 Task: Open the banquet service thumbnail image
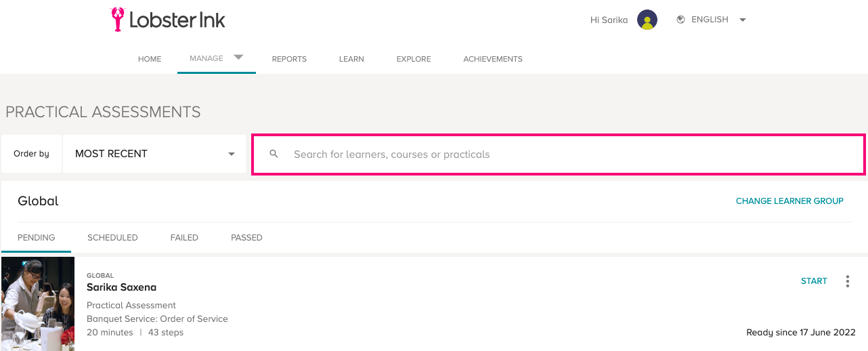point(38,304)
